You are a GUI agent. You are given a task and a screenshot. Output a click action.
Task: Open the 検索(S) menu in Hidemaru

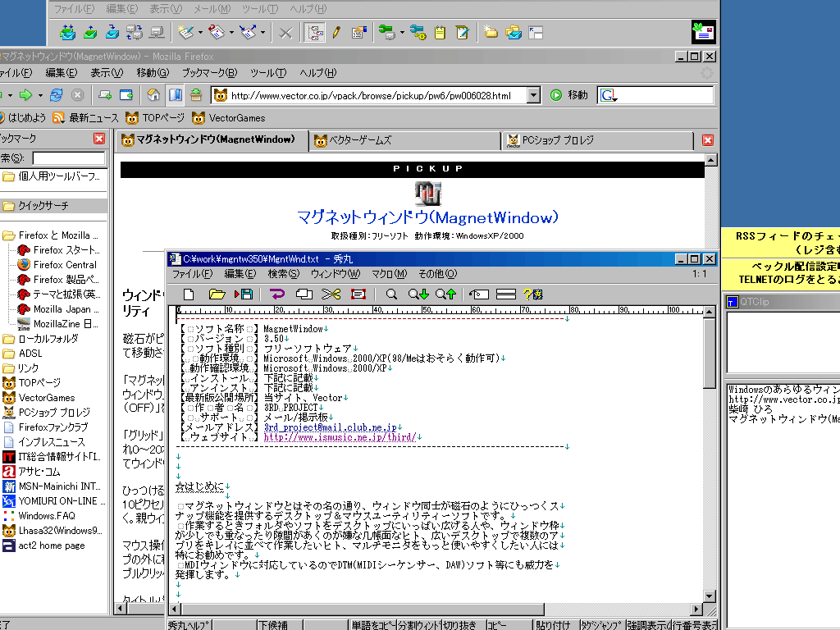[283, 274]
